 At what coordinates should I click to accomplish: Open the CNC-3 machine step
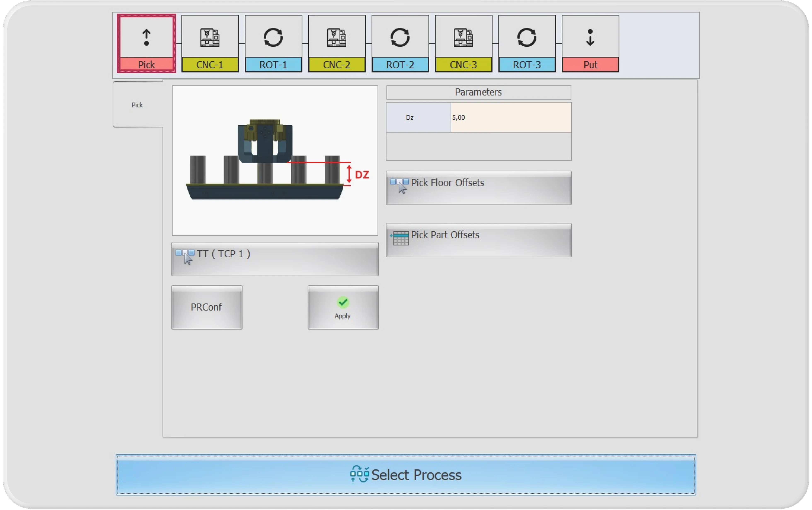tap(463, 43)
